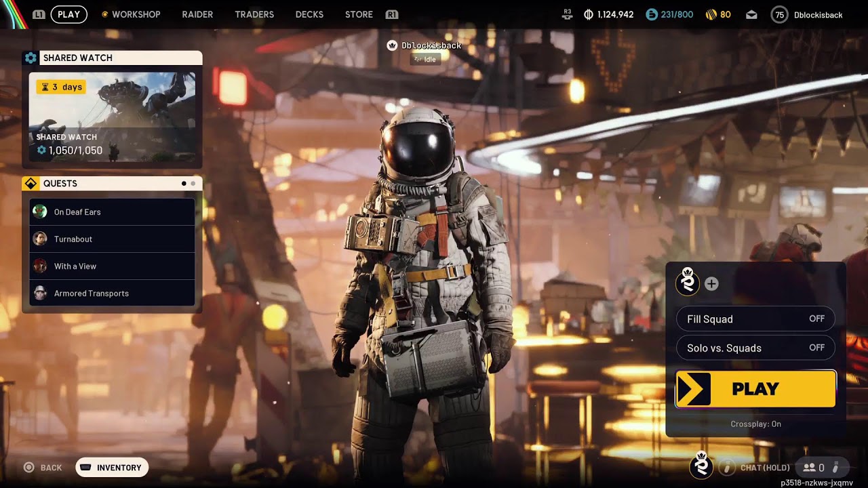Start matchmaking with the yellow PLAY button
The width and height of the screenshot is (868, 488).
tap(755, 389)
